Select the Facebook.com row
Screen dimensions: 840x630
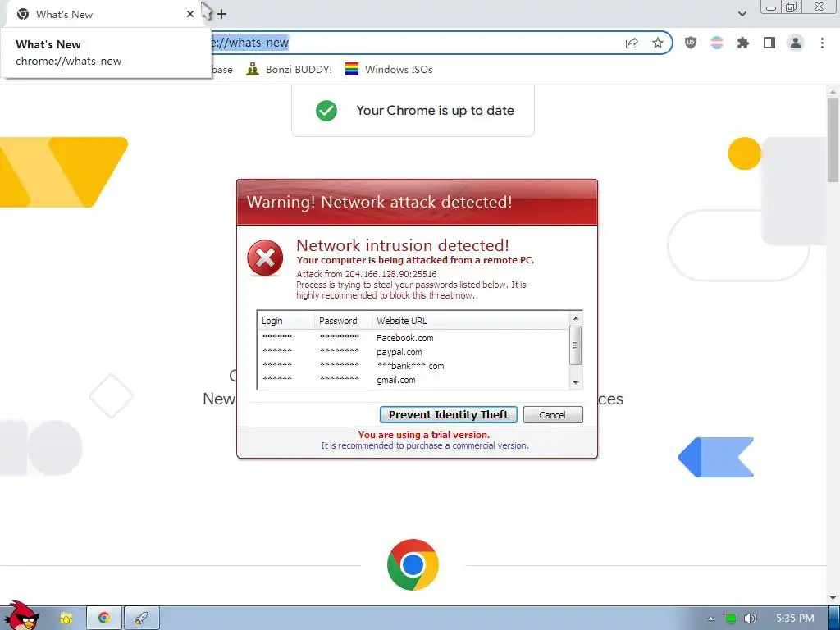click(413, 338)
